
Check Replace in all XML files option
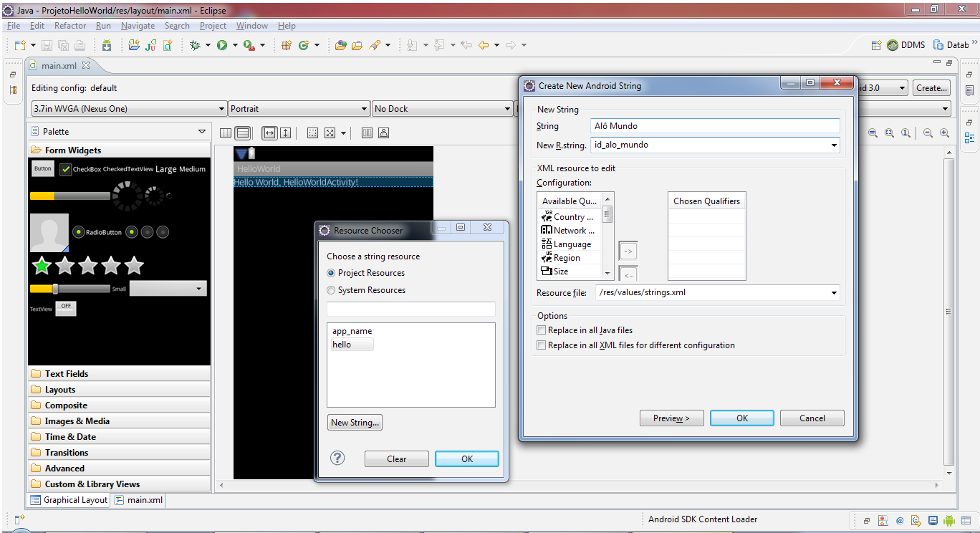[542, 345]
